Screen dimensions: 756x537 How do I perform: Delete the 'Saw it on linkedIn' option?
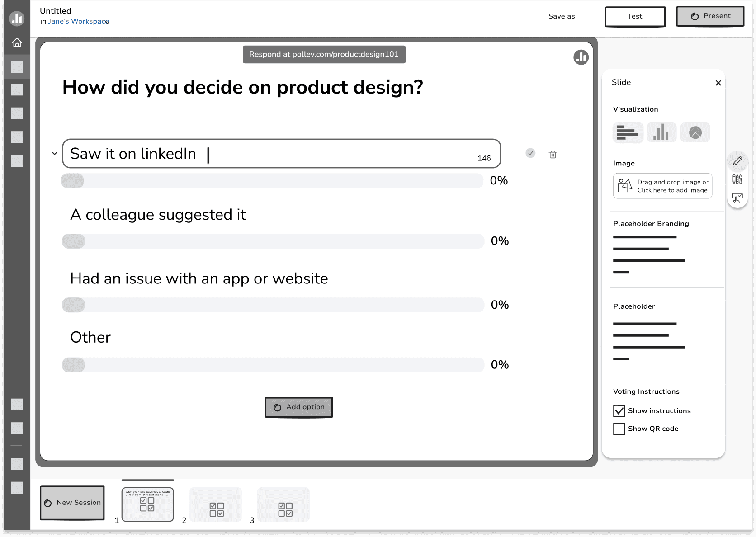[553, 155]
